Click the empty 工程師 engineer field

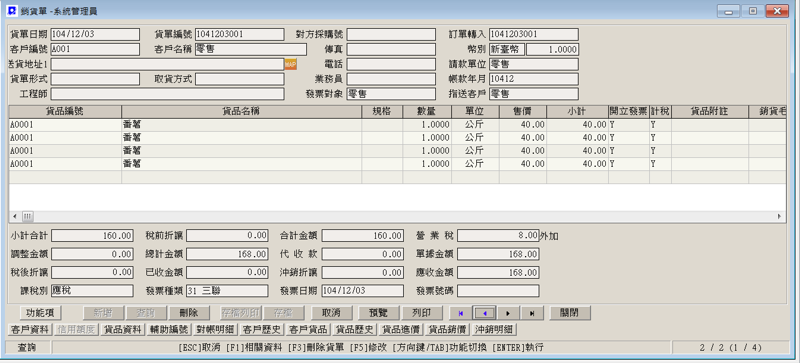coord(167,94)
